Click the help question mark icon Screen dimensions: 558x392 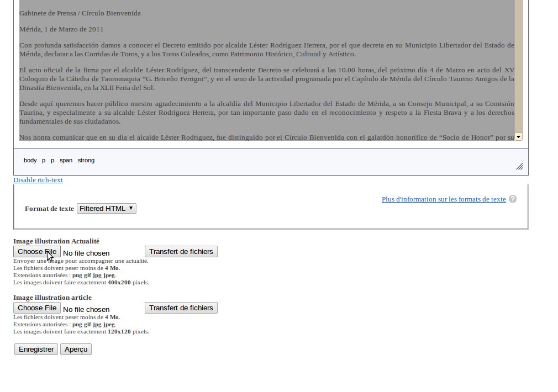click(513, 199)
